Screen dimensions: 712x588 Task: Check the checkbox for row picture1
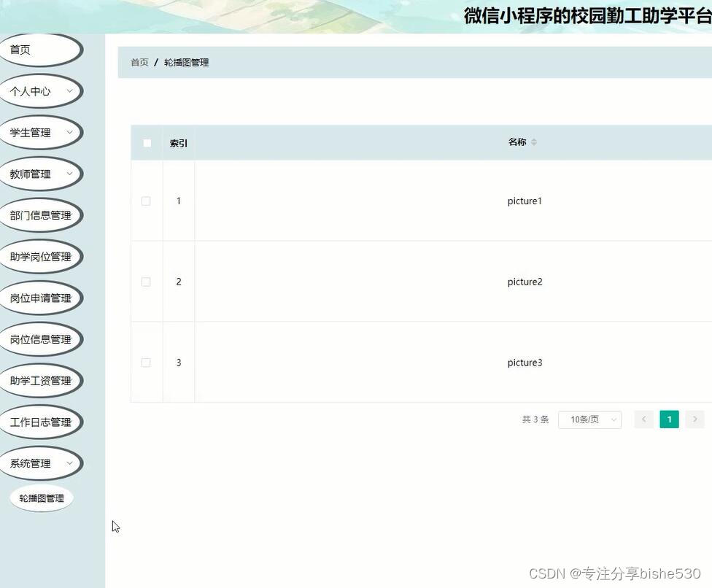click(x=146, y=201)
